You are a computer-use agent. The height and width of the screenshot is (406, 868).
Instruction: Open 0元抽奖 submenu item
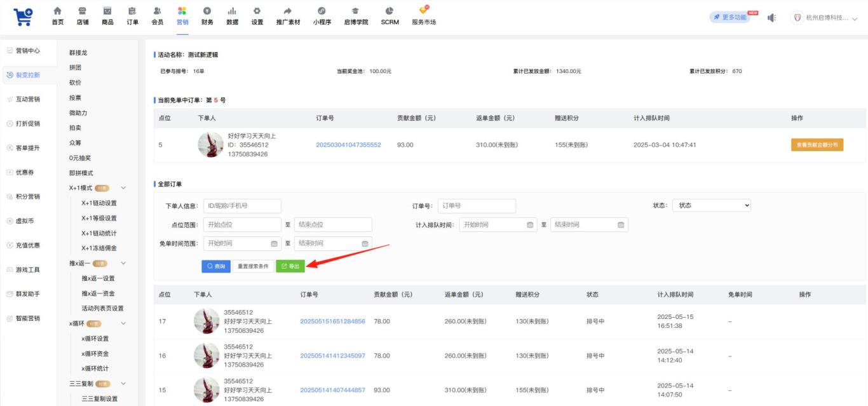click(x=80, y=158)
